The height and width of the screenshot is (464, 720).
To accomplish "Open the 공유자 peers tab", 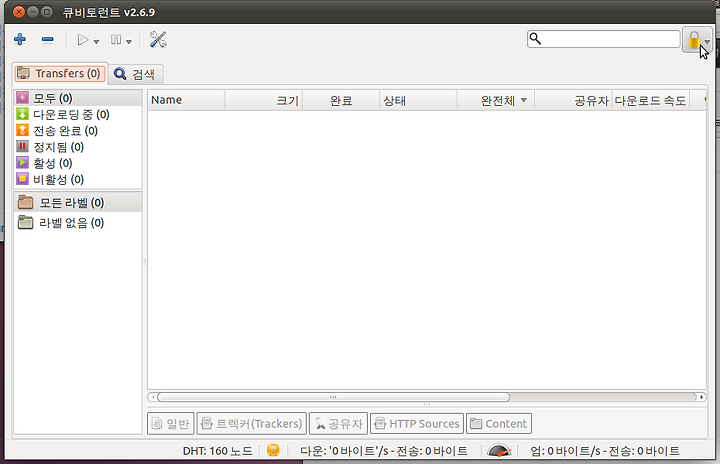I will [x=338, y=424].
